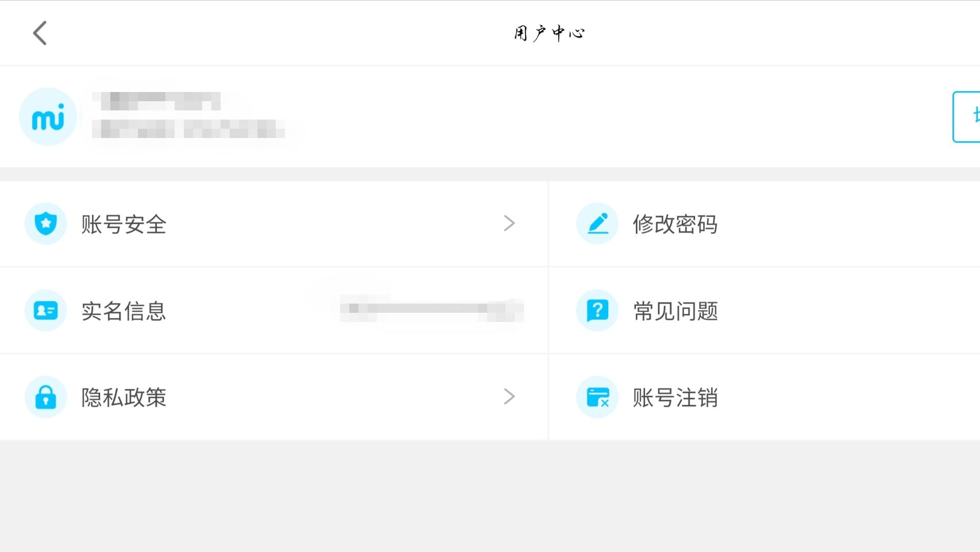Image resolution: width=980 pixels, height=552 pixels.
Task: Open the 隐私政策 link
Action: [x=124, y=398]
